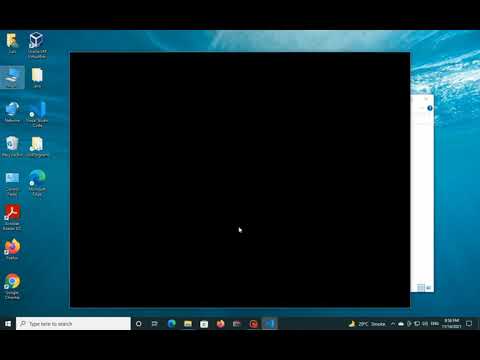This screenshot has width=480, height=360.
Task: Open the folder icon beside Recycle Bin
Action: [x=37, y=146]
